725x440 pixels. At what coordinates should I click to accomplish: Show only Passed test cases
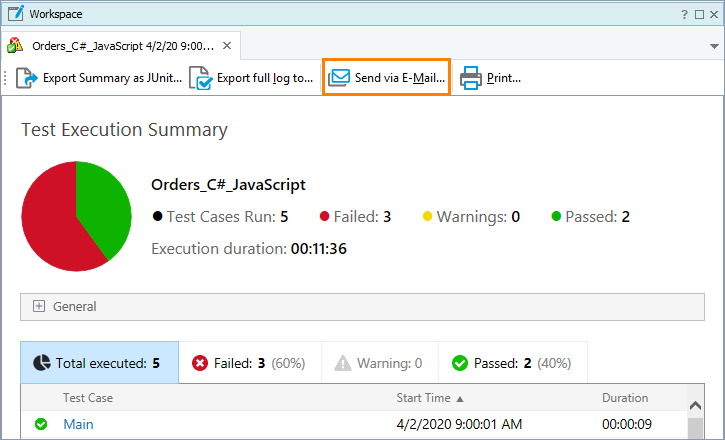(x=511, y=363)
